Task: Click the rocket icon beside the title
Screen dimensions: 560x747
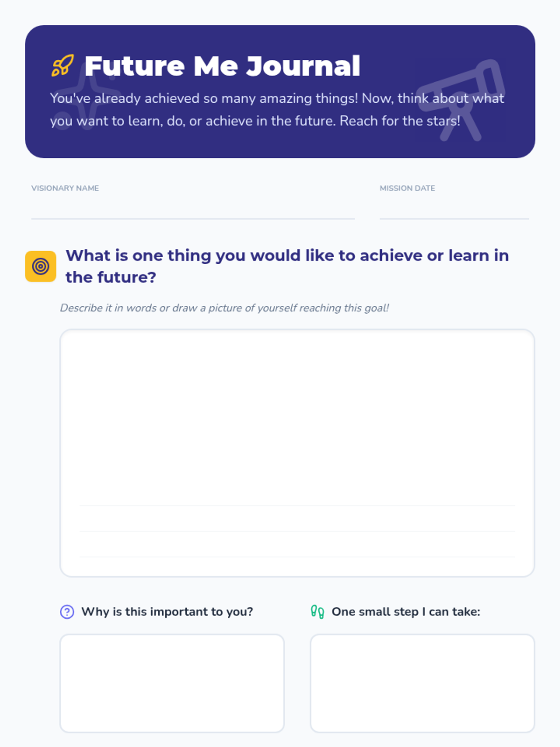Action: click(63, 65)
